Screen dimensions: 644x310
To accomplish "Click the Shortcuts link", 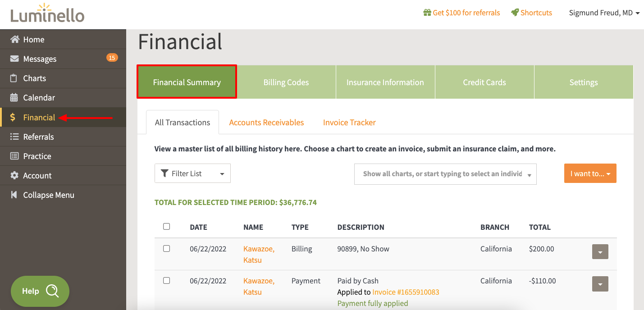I will pyautogui.click(x=536, y=13).
